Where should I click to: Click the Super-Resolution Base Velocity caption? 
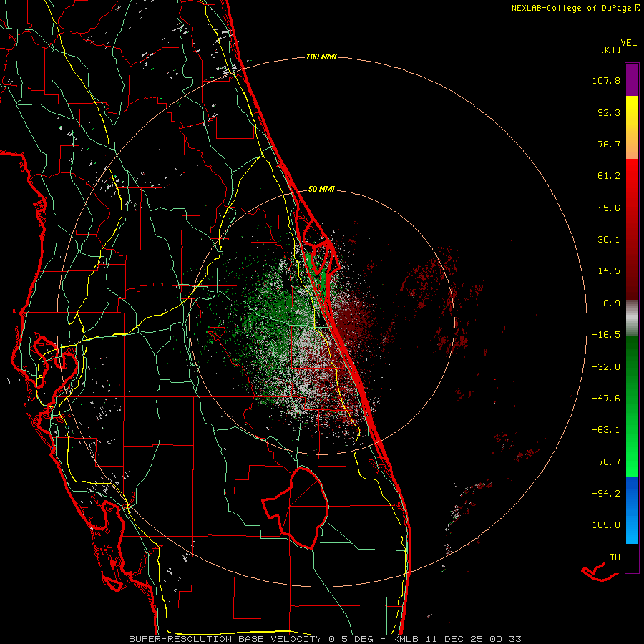pos(325,639)
